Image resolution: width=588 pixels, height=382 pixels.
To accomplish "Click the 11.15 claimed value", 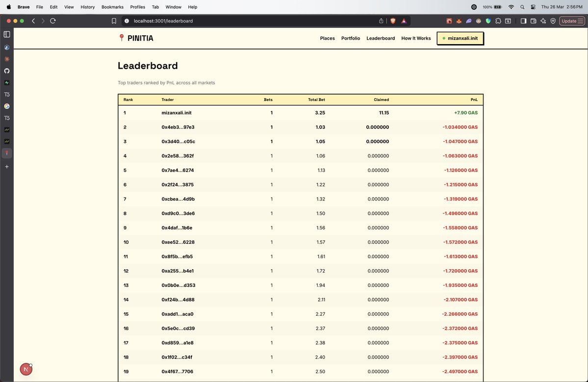I will pyautogui.click(x=384, y=112).
